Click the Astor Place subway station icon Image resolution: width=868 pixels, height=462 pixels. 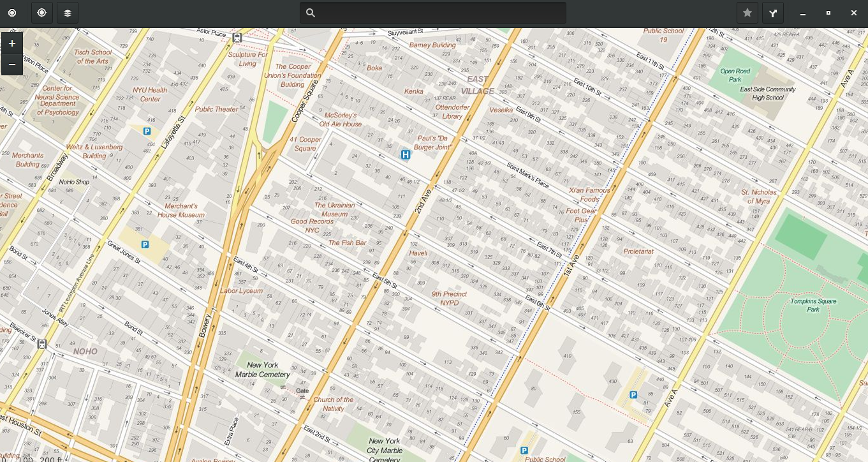tap(237, 38)
